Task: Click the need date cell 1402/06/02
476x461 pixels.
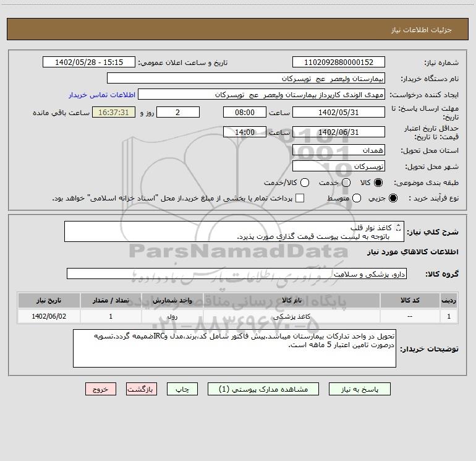Action: click(49, 316)
